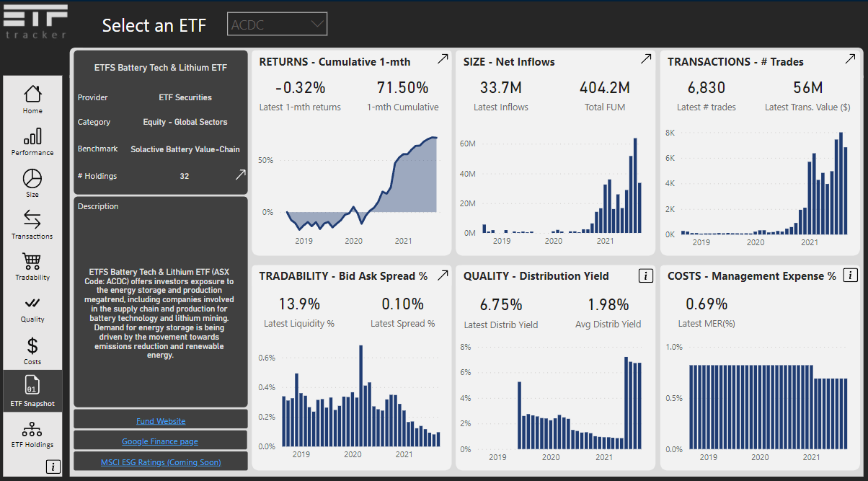Open the Size pie chart icon

pos(32,178)
